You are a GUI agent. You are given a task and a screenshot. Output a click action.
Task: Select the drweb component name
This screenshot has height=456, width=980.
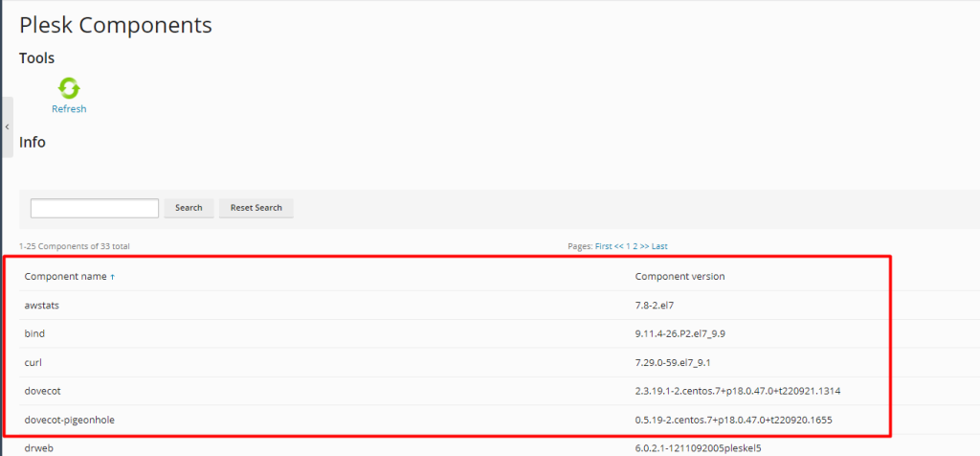coord(38,448)
